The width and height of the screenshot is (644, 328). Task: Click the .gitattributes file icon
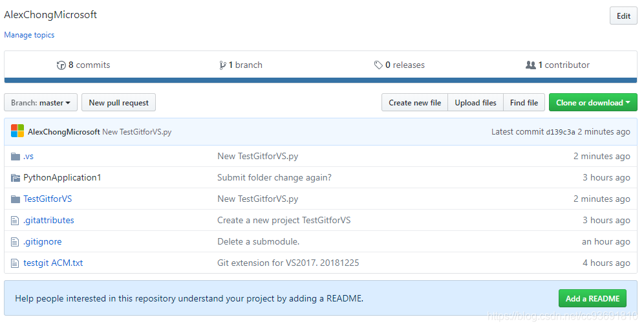click(x=16, y=221)
